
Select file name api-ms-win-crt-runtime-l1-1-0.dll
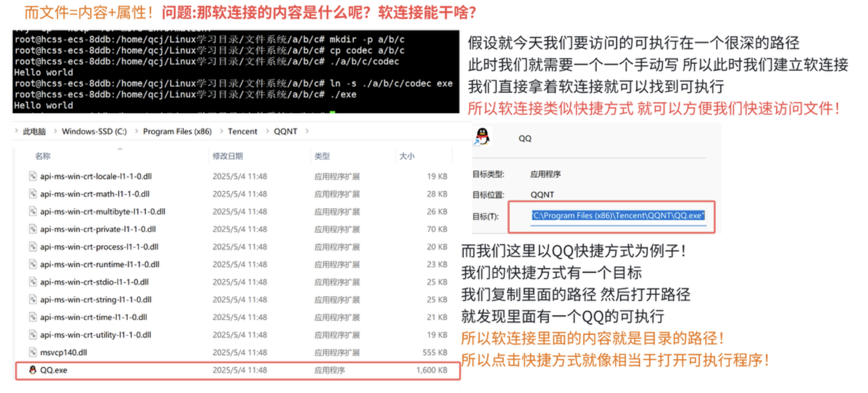(100, 264)
